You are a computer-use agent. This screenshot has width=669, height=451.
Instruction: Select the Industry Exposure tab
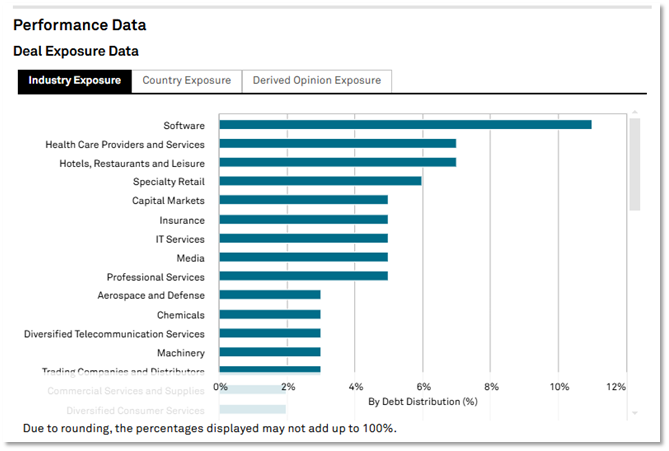pyautogui.click(x=75, y=81)
